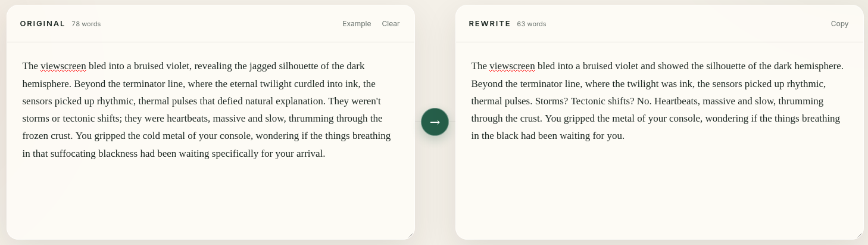The image size is (868, 245).
Task: Copy the rewritten text
Action: tap(839, 24)
